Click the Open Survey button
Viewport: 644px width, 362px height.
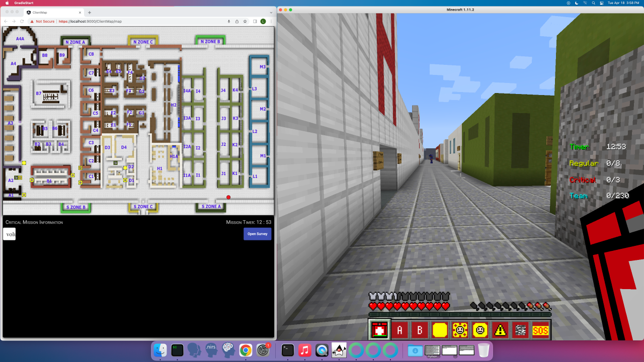(258, 234)
